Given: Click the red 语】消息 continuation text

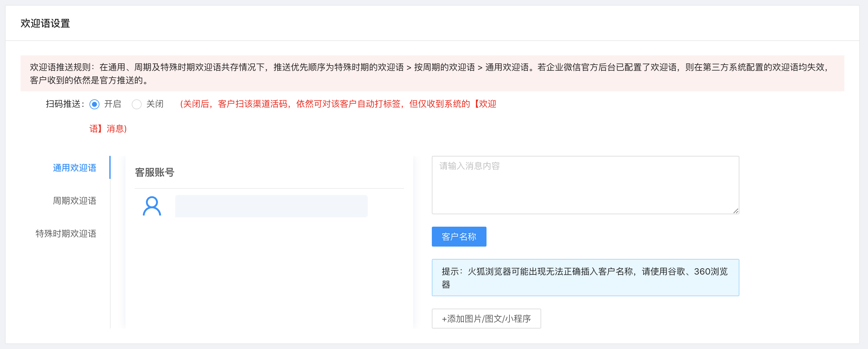Looking at the screenshot, I should 108,129.
